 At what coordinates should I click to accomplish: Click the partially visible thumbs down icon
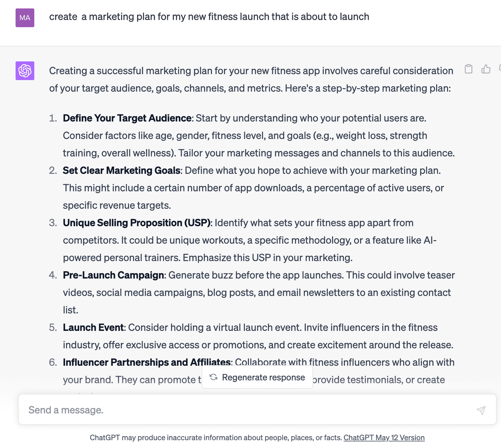(x=500, y=68)
